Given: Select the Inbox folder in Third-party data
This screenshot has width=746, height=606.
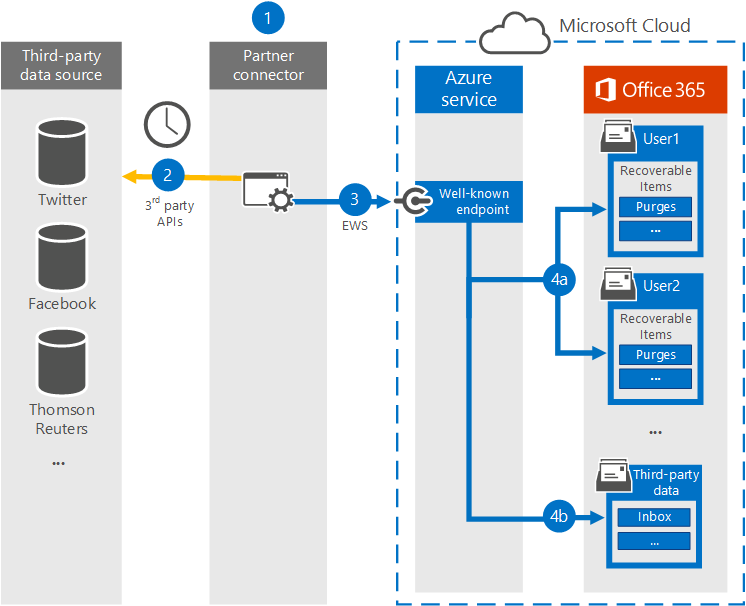Looking at the screenshot, I should click(x=654, y=517).
